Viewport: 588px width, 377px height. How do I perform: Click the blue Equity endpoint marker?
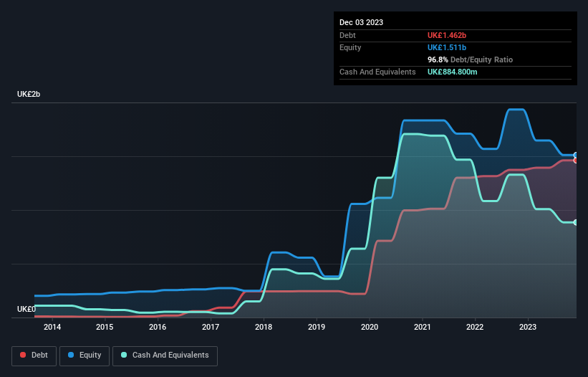tap(576, 155)
